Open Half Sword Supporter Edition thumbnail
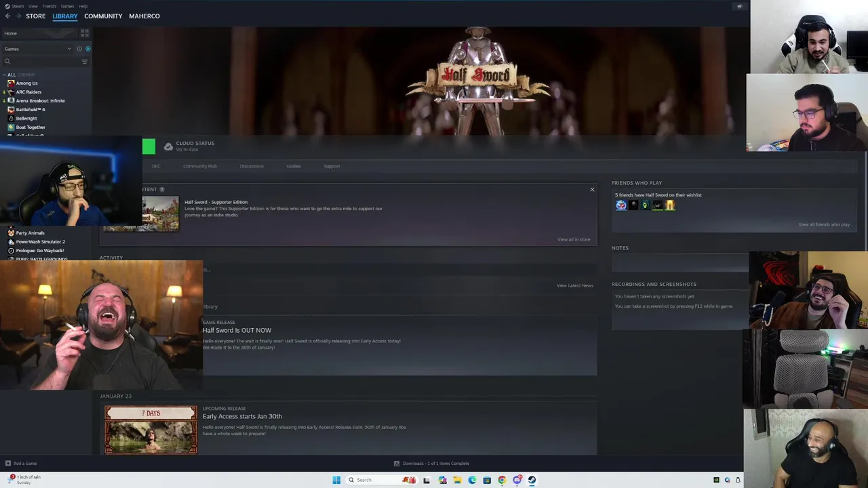The image size is (868, 488). point(161,214)
